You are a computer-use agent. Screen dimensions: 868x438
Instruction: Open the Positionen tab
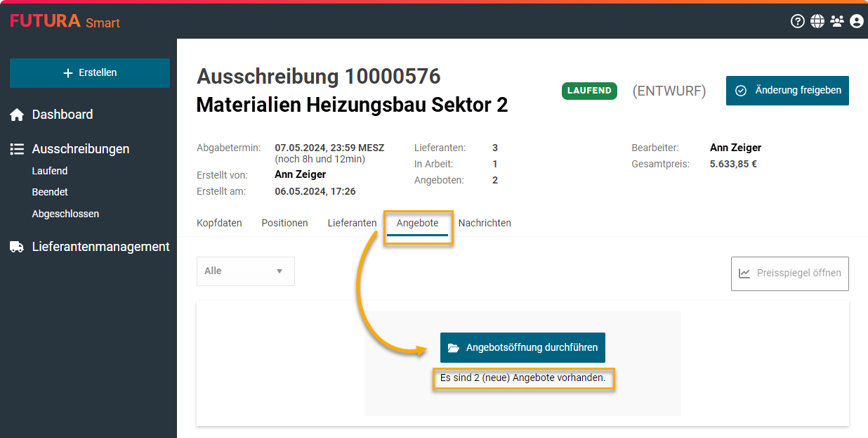[x=284, y=223]
